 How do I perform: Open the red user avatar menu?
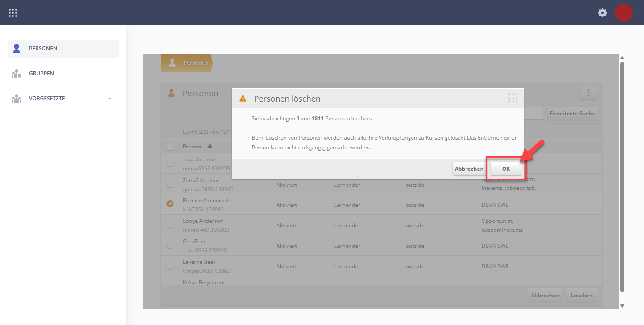pos(624,13)
